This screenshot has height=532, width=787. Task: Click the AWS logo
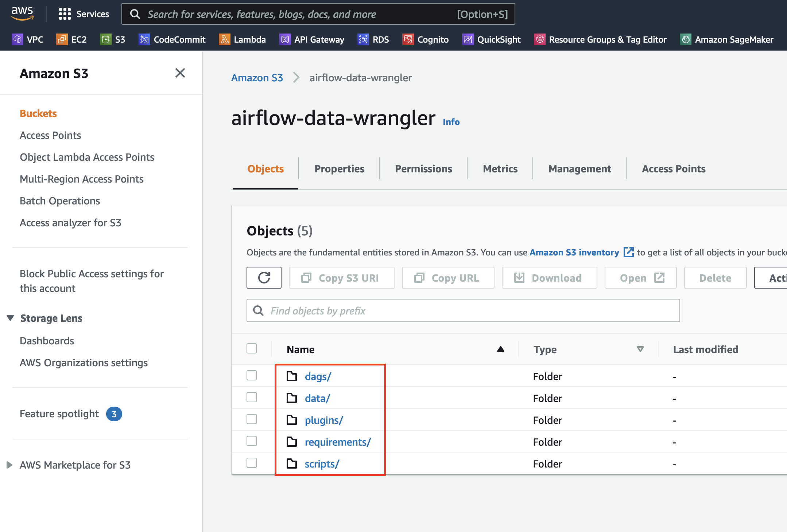pos(22,13)
